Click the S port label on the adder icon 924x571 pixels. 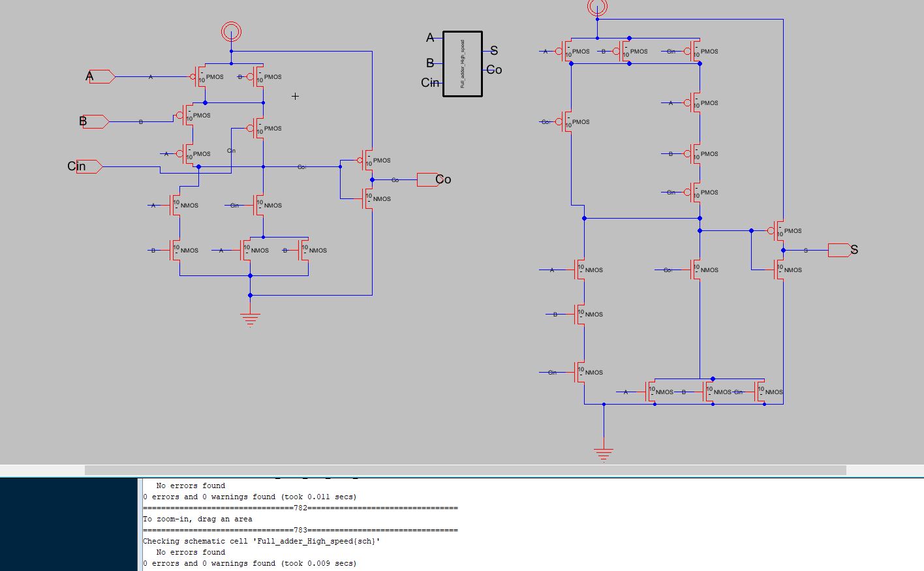(x=494, y=51)
